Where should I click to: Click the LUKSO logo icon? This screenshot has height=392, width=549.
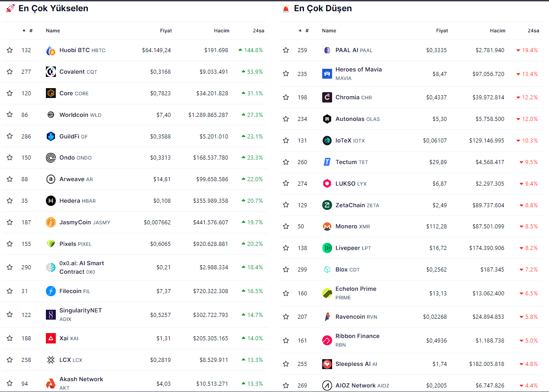(327, 183)
